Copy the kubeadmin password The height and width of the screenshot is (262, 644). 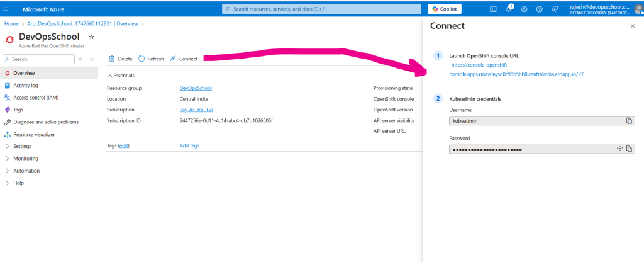pos(629,149)
